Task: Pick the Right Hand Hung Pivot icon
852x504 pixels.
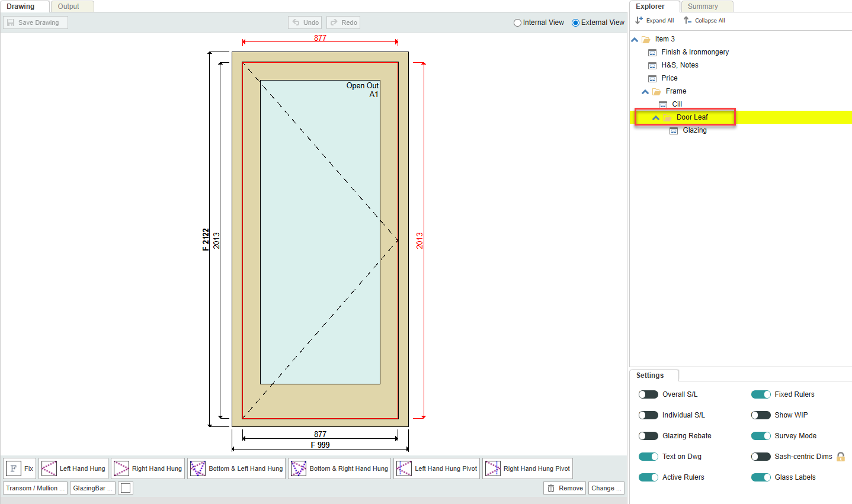Action: pos(493,468)
